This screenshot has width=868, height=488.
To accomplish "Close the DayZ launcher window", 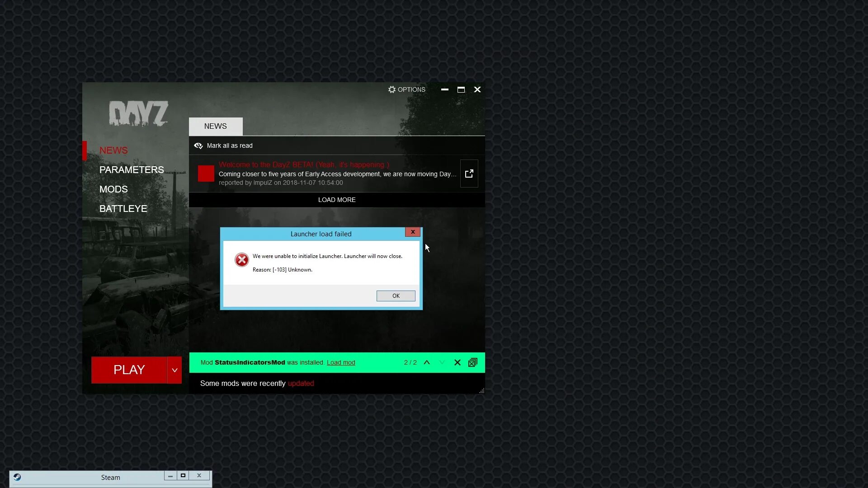I will (x=477, y=89).
